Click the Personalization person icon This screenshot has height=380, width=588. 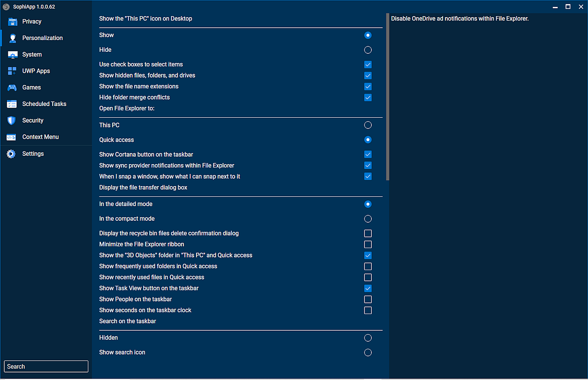[12, 38]
